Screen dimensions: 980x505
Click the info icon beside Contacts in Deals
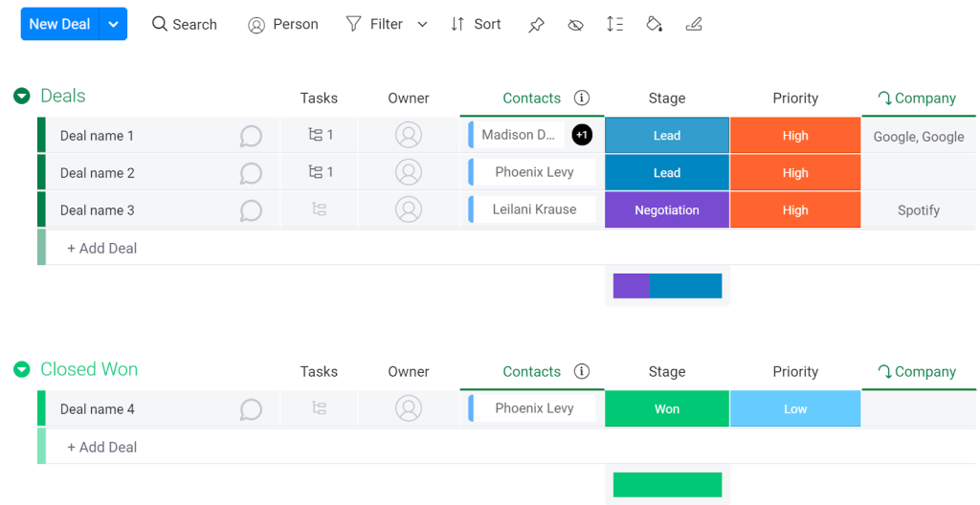tap(582, 99)
